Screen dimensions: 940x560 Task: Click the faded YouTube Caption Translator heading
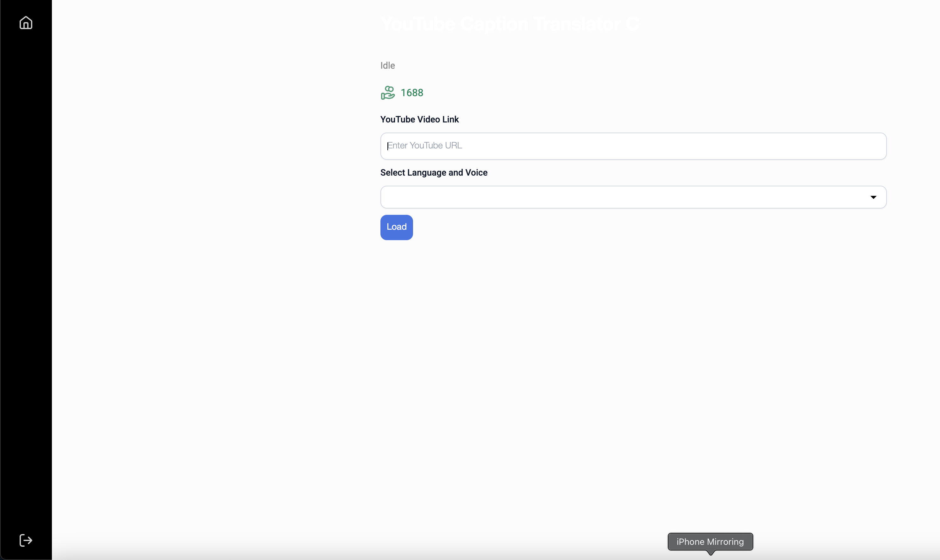coord(509,24)
